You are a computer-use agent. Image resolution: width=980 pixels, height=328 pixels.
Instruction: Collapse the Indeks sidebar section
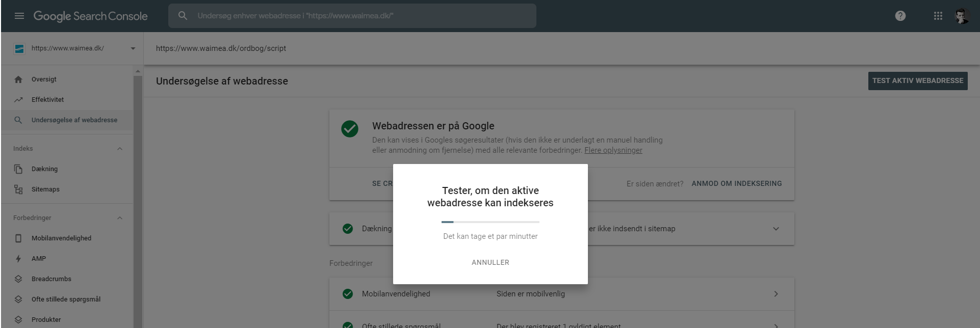point(120,149)
